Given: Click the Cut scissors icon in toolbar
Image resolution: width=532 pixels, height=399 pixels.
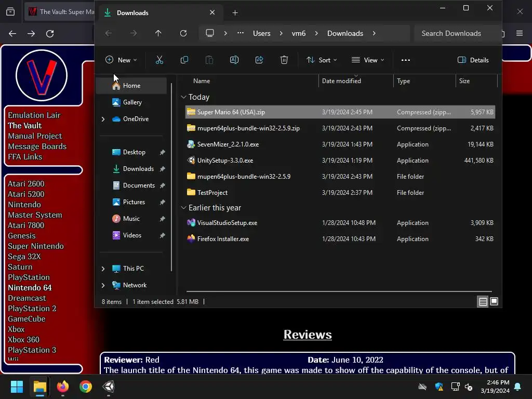Looking at the screenshot, I should 159,60.
